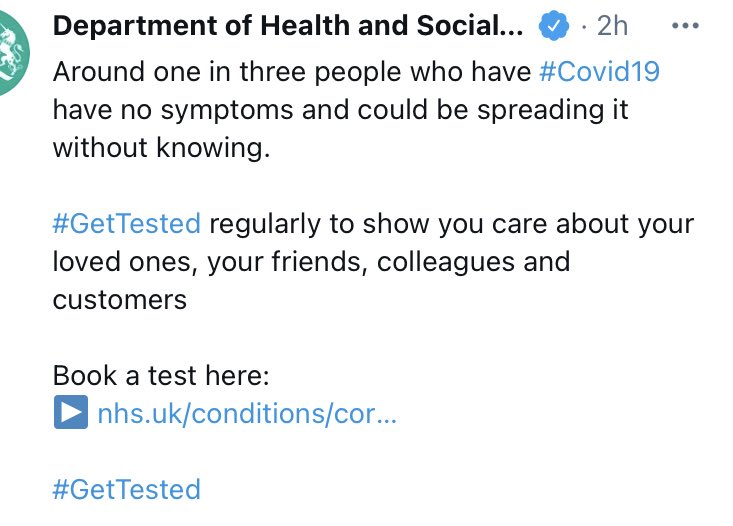
Task: Click the truncated 'Social...' part of name
Action: pyautogui.click(x=470, y=25)
